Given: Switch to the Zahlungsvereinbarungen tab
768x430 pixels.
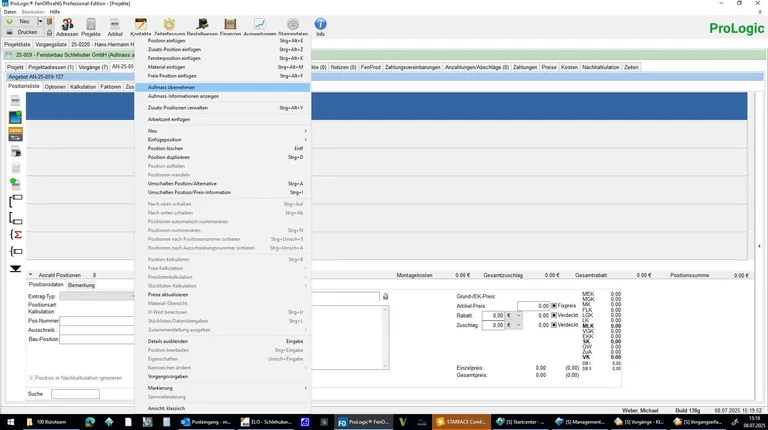Looking at the screenshot, I should [413, 67].
